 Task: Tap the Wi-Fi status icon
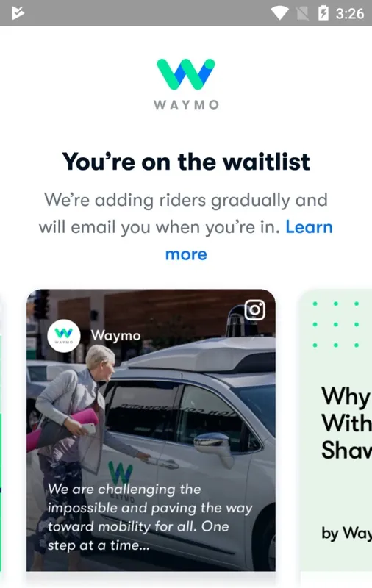[280, 13]
